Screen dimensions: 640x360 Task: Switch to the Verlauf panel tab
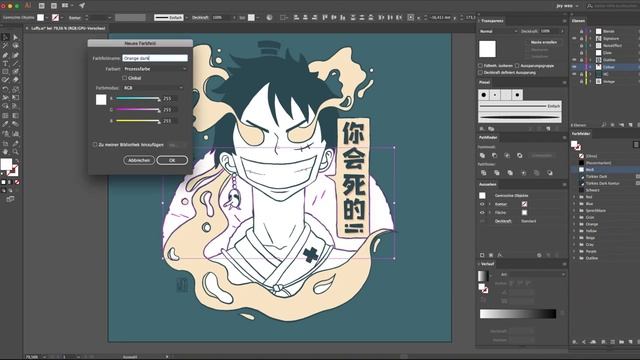click(x=487, y=264)
